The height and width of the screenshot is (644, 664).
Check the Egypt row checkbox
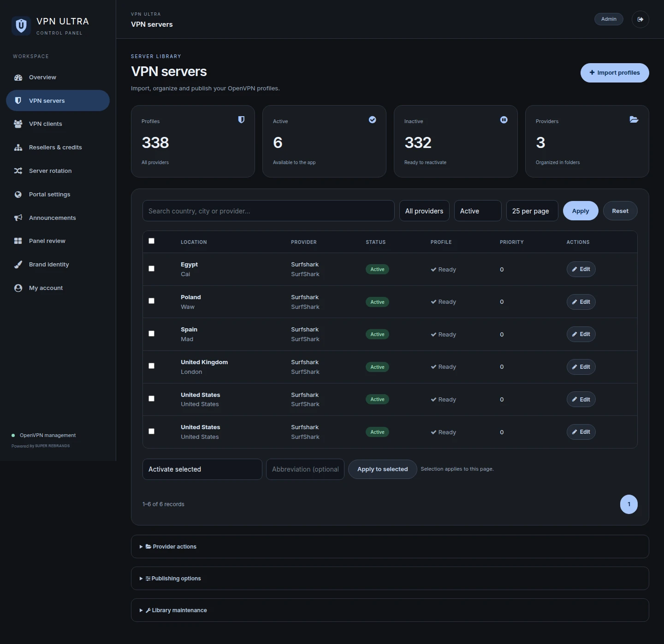(151, 269)
